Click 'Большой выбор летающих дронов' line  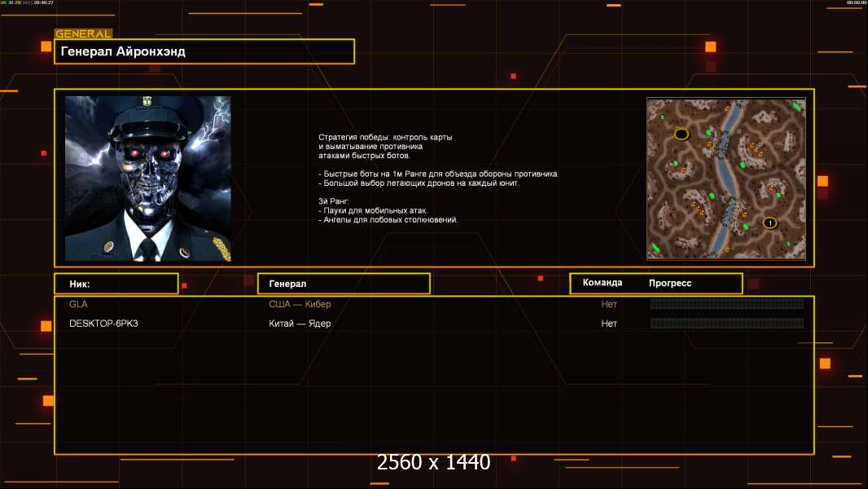tap(419, 183)
